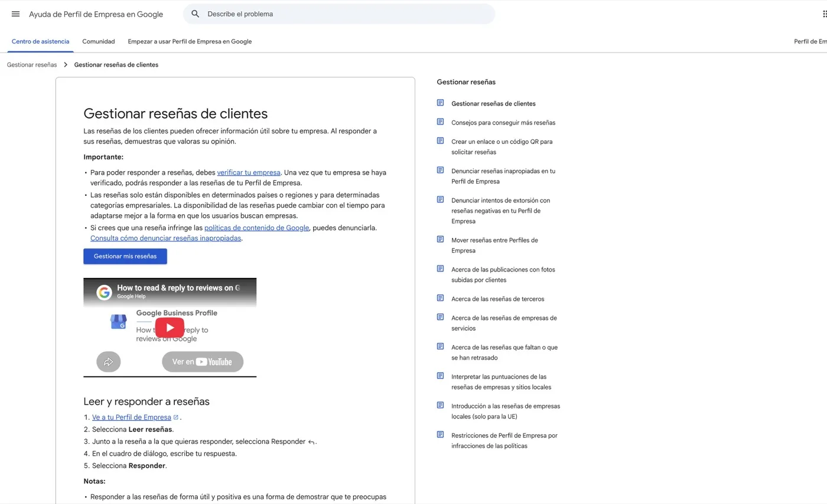
Task: Open Acerca de las reseñas de terceros article
Action: pos(498,299)
